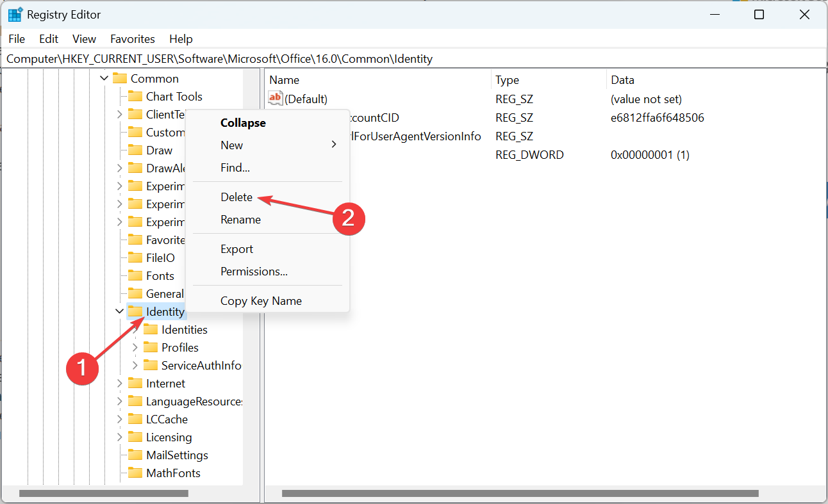Select the Draw key folder icon

[135, 150]
